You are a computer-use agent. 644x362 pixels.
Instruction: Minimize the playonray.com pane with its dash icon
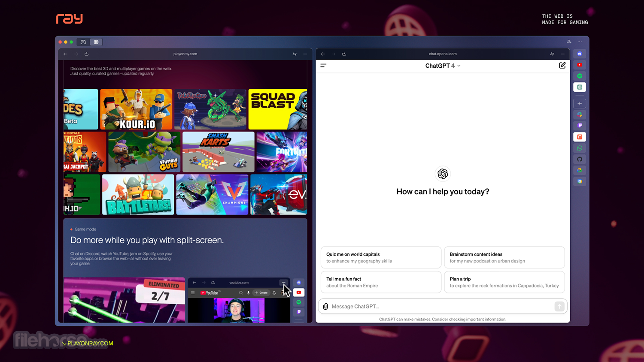point(305,54)
